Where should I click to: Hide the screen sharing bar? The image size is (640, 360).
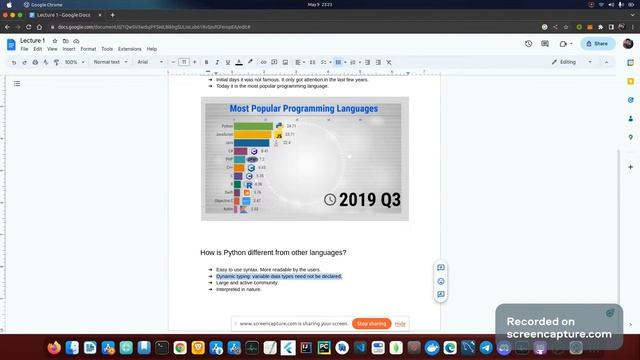point(400,324)
